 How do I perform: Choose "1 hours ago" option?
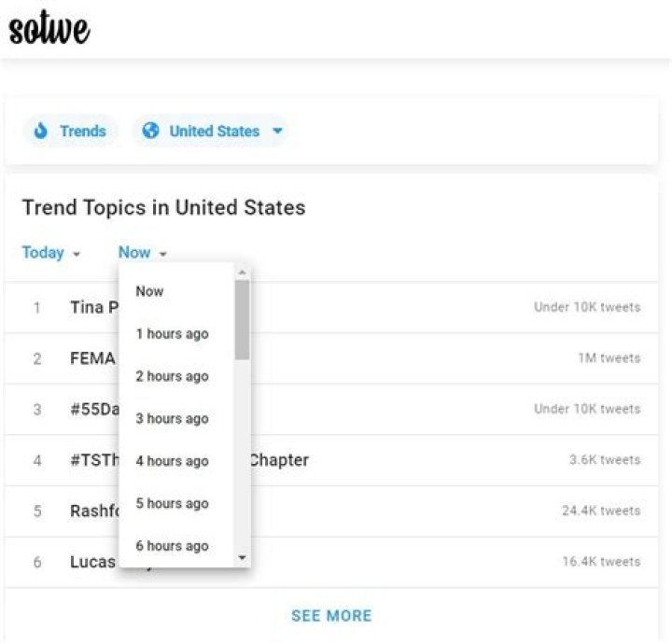172,334
